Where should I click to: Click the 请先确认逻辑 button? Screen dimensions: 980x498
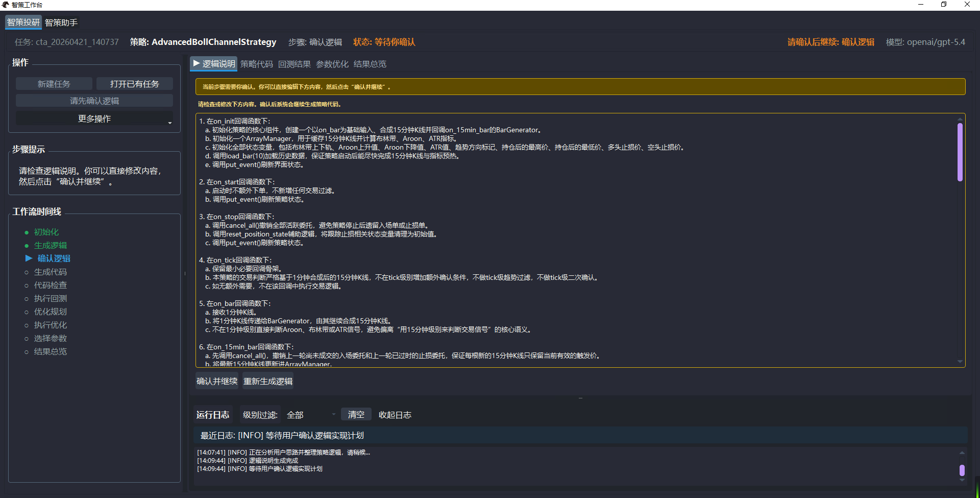coord(94,101)
